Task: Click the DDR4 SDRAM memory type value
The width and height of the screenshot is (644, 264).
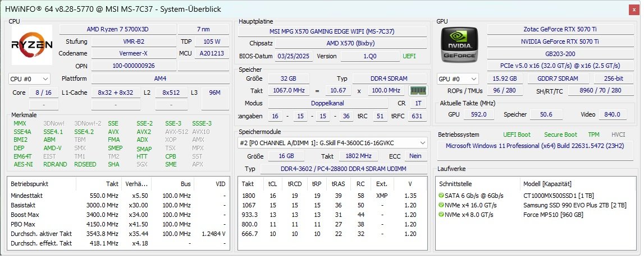Action: (389, 78)
